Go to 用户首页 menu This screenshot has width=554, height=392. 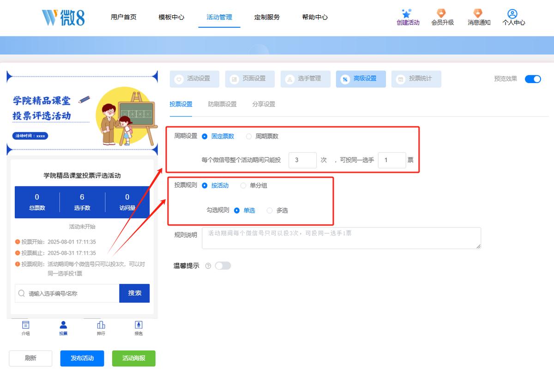pyautogui.click(x=124, y=17)
